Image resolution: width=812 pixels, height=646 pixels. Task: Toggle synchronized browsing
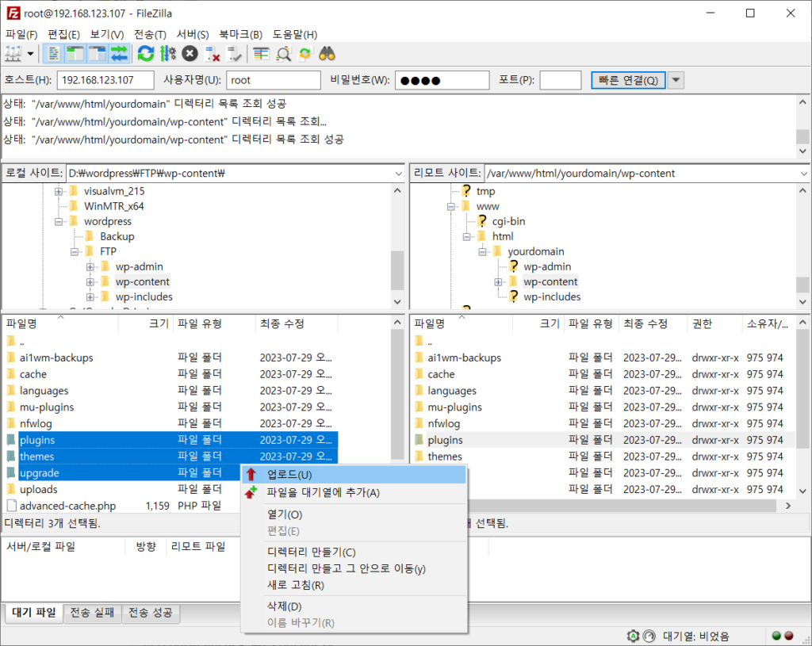[305, 54]
